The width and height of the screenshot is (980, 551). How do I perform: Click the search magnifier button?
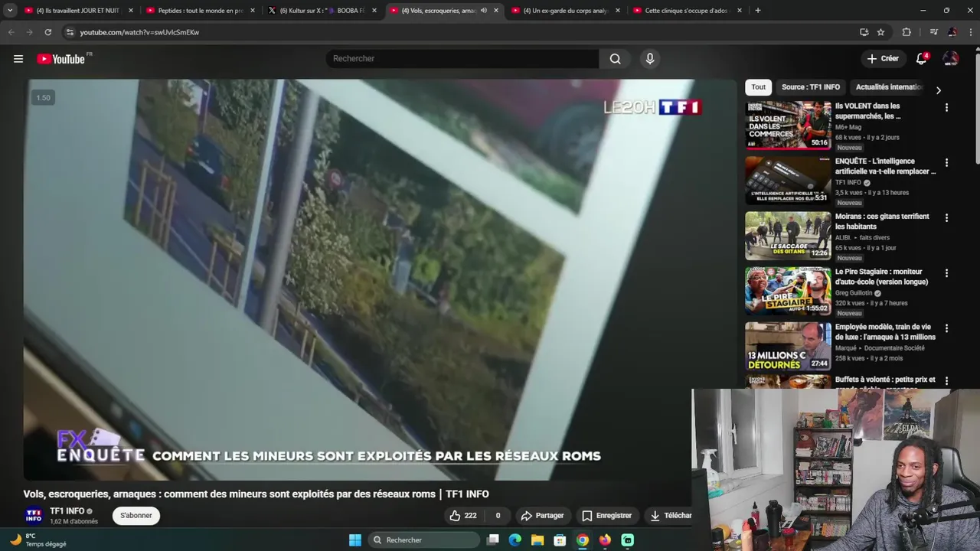[x=616, y=59]
